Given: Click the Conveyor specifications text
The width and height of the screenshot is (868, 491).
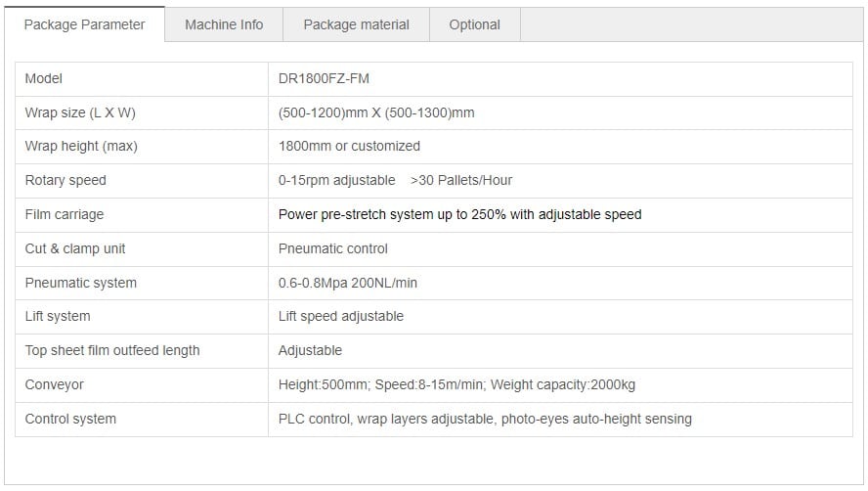Looking at the screenshot, I should tap(456, 384).
